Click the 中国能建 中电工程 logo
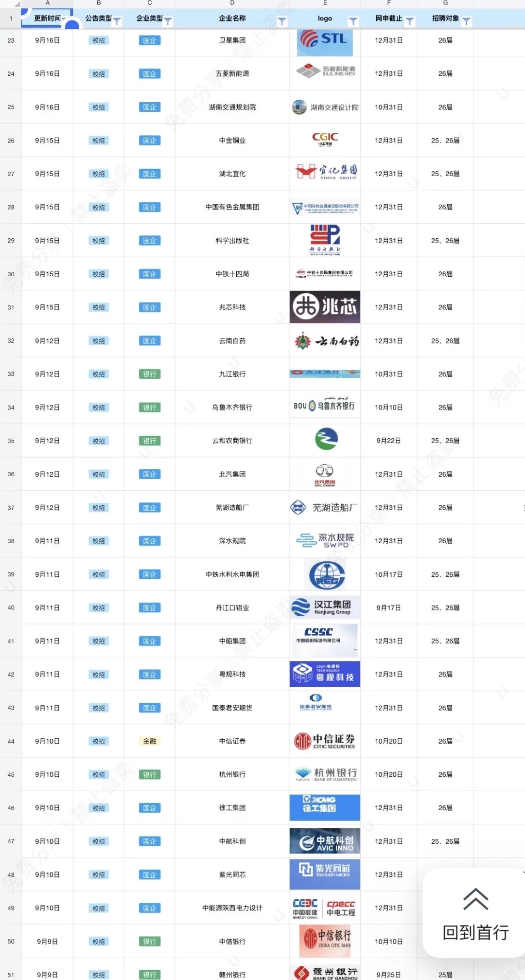Image resolution: width=525 pixels, height=980 pixels. click(324, 908)
